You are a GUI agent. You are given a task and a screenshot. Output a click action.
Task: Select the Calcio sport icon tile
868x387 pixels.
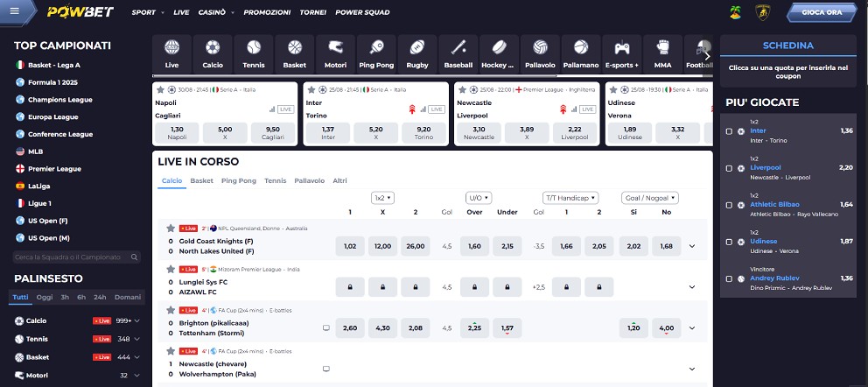213,53
